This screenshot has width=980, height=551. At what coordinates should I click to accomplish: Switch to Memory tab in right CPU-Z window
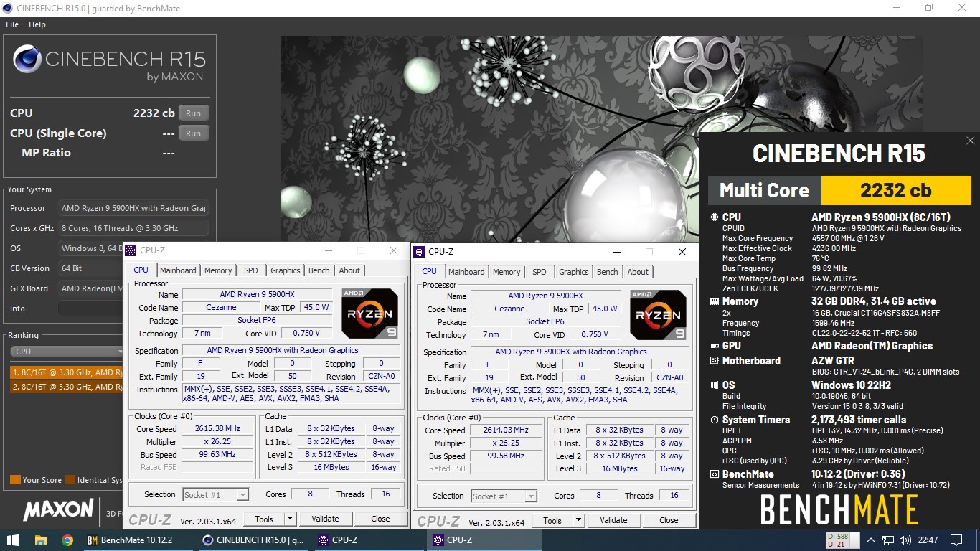(507, 272)
